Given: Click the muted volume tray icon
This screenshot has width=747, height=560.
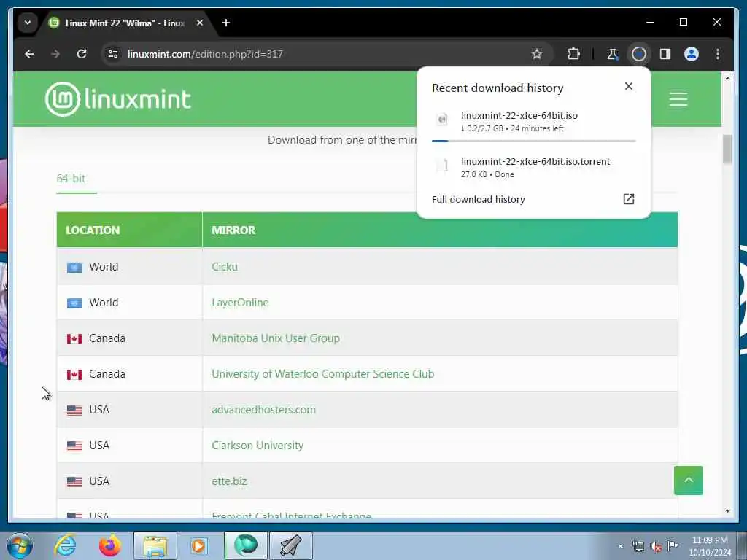Looking at the screenshot, I should pos(656,546).
